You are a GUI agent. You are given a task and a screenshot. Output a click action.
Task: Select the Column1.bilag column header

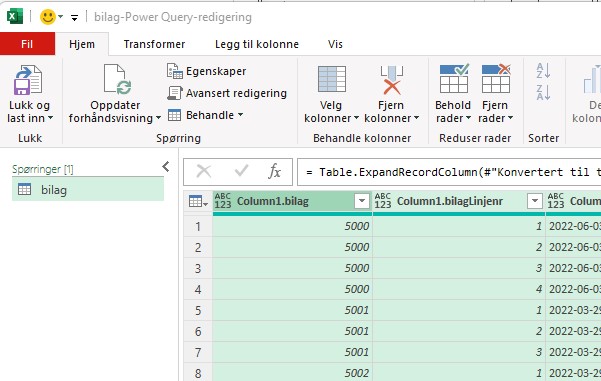[x=273, y=201]
